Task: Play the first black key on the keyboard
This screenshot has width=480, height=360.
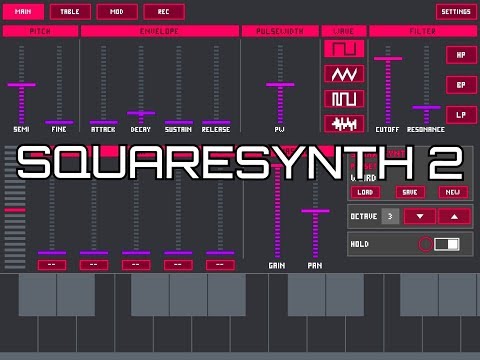Action: 37,295
